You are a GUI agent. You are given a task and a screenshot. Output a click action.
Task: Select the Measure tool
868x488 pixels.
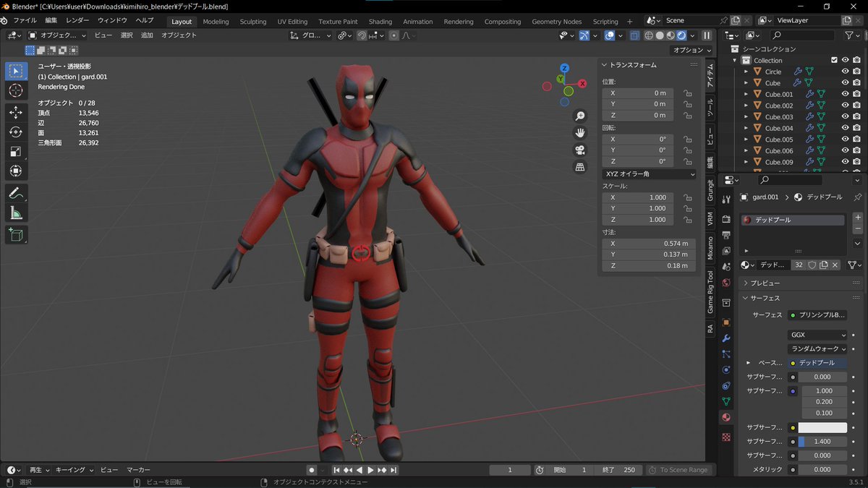pos(16,213)
